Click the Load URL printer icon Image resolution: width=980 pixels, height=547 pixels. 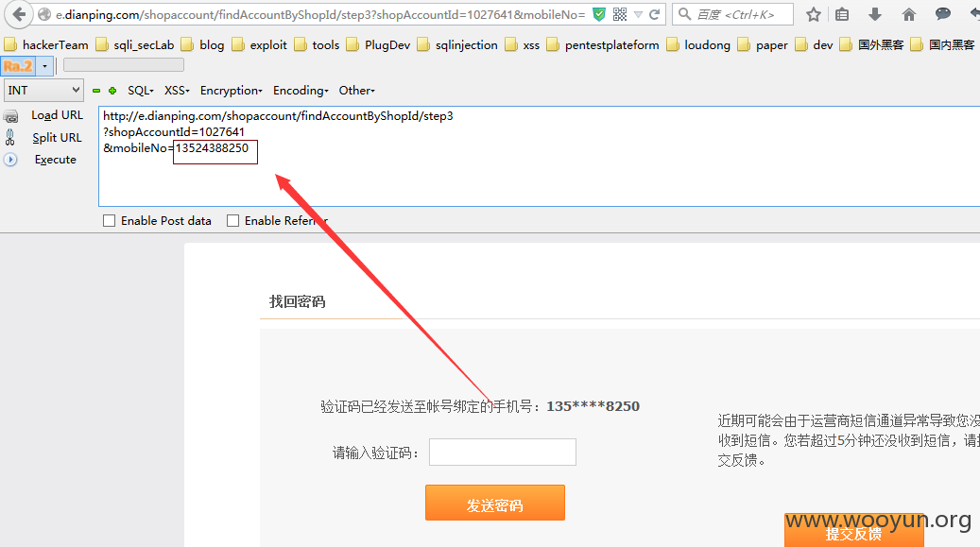point(10,116)
